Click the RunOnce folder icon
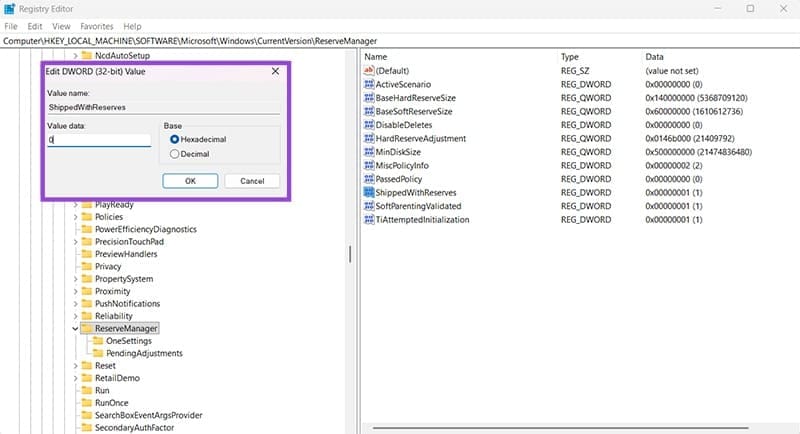 pos(87,402)
